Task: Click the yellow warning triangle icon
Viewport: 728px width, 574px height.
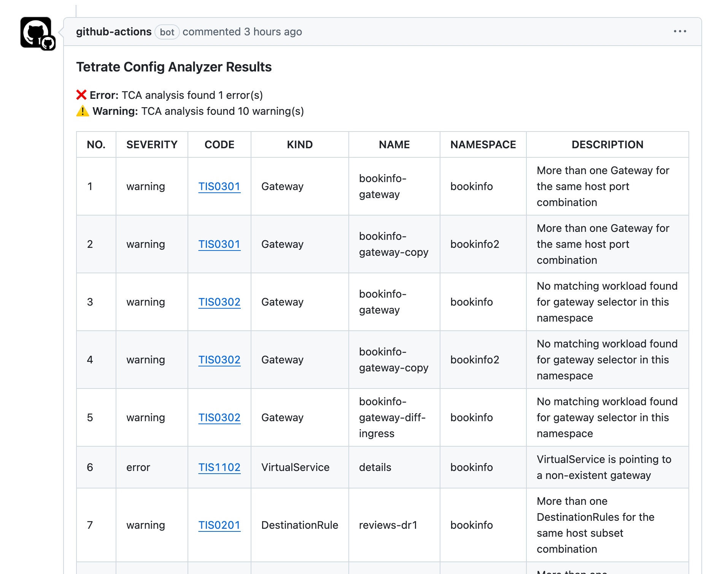Action: point(83,111)
